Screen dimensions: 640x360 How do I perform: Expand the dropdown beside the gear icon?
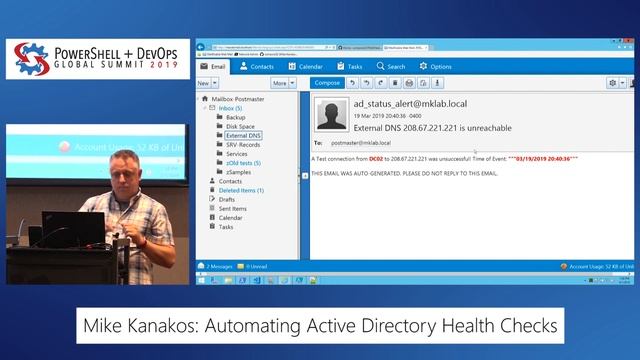tap(622, 83)
